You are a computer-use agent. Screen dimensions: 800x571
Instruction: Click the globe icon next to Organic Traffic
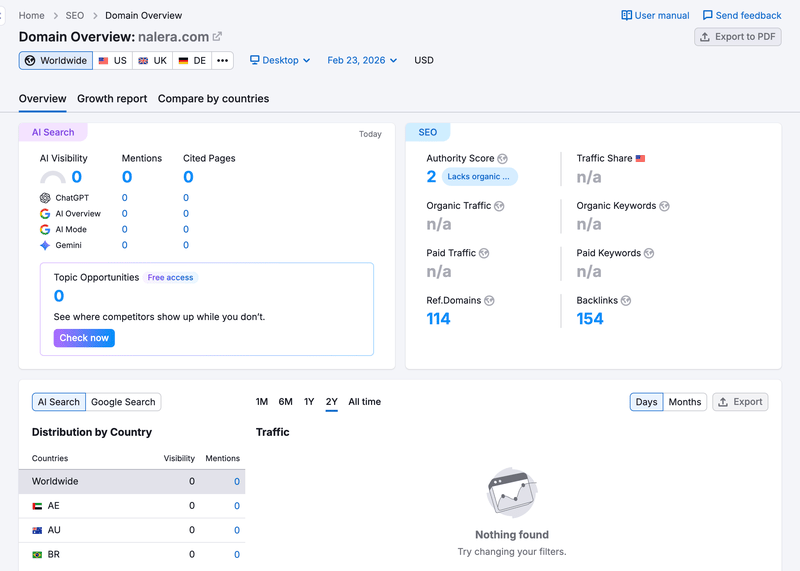(499, 206)
